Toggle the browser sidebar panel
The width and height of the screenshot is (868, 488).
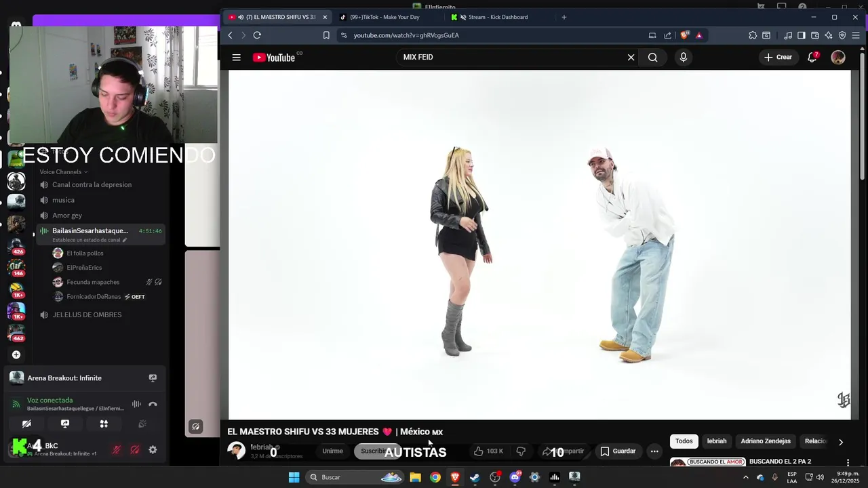tap(802, 35)
